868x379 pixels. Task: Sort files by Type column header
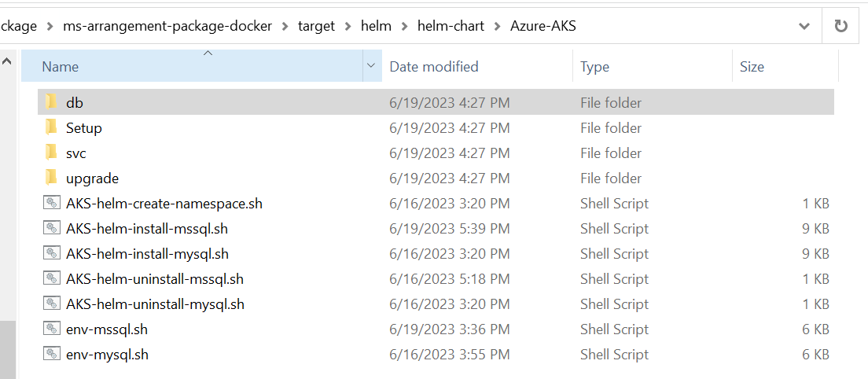[594, 67]
